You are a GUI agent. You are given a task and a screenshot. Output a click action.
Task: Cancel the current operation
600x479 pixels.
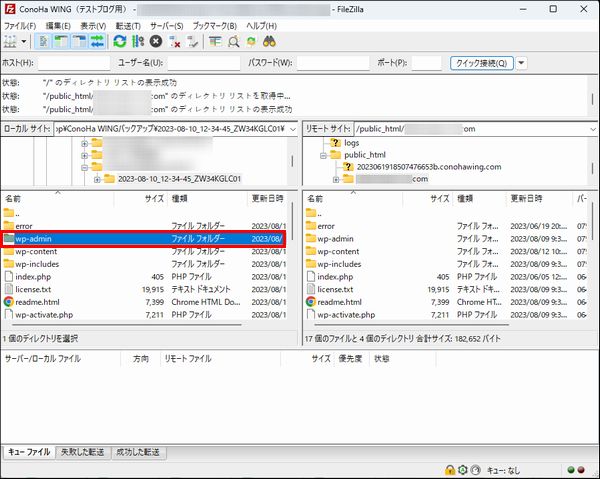[x=156, y=41]
